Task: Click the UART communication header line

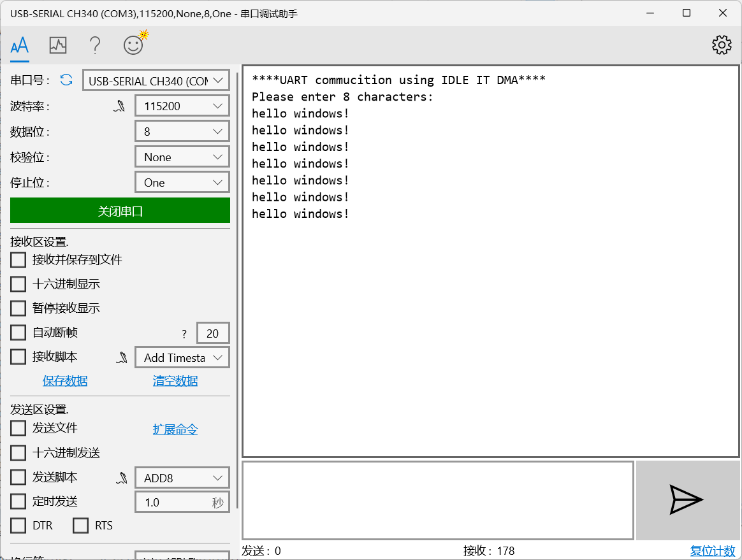Action: pyautogui.click(x=398, y=80)
